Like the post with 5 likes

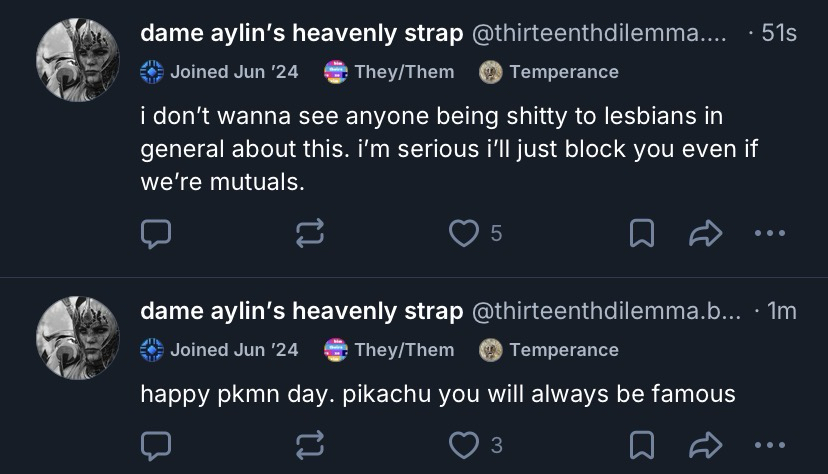click(x=463, y=233)
